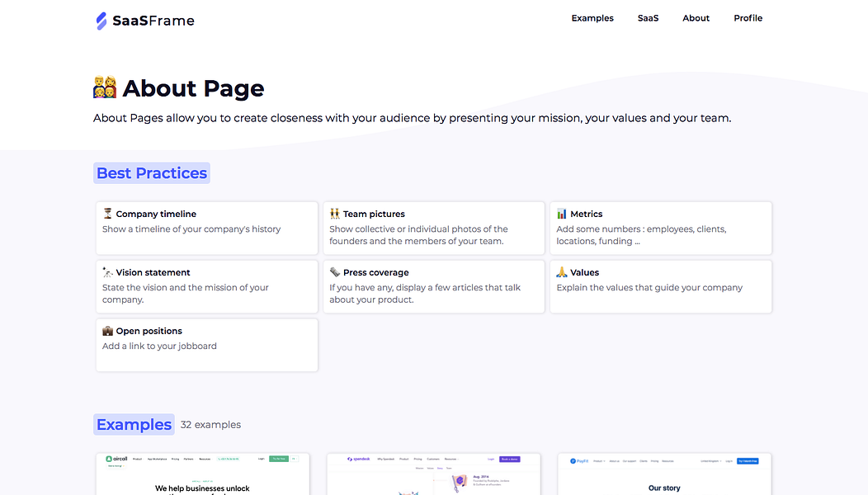Click the newspaper icon beside Press coverage

[x=334, y=272]
